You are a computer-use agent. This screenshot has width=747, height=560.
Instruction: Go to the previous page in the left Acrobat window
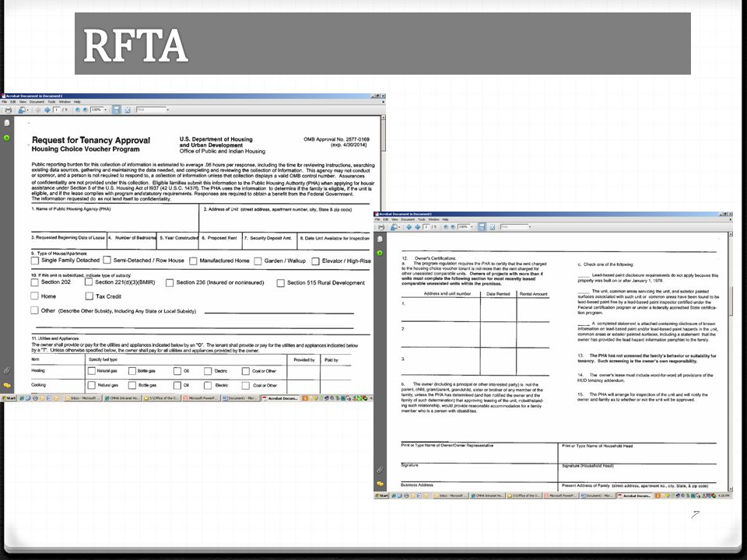[37, 110]
